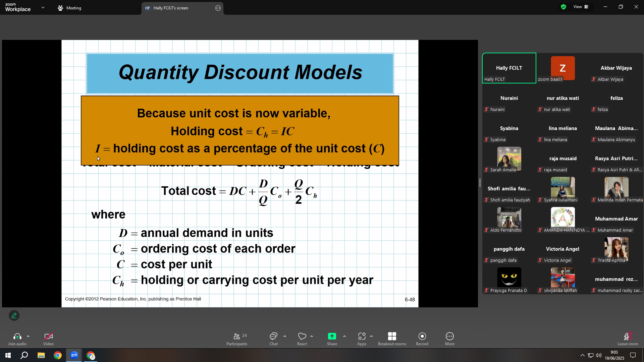Show hidden system tray icons
The image size is (644, 362).
(x=583, y=355)
